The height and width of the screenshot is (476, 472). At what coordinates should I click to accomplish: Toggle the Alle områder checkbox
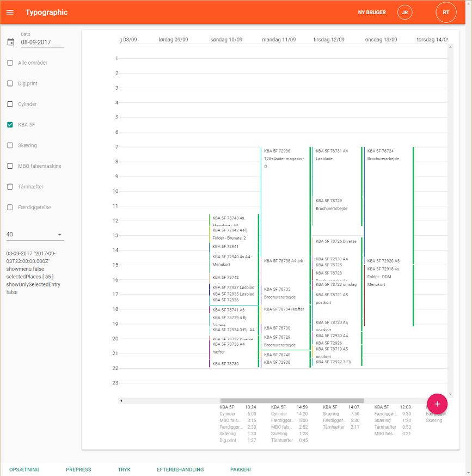click(x=10, y=63)
